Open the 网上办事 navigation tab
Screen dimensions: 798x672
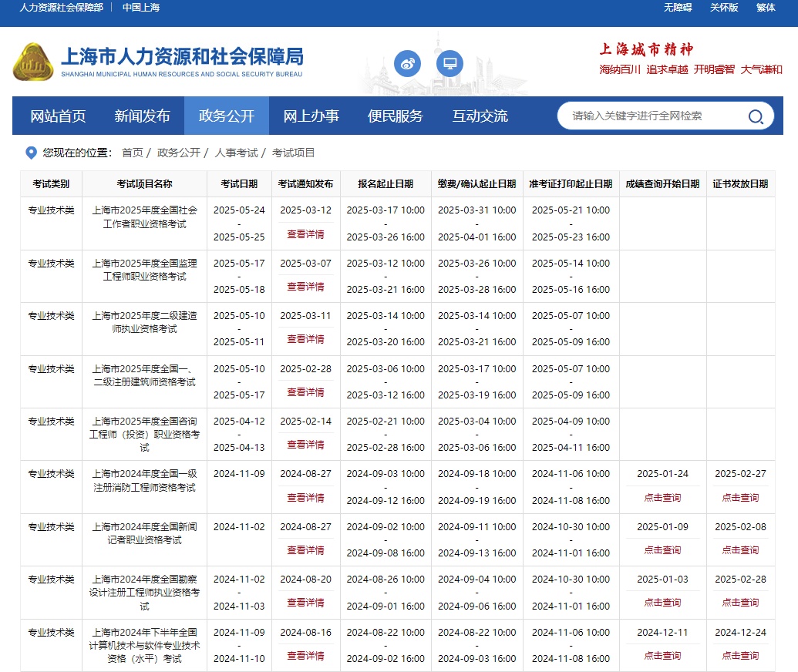(311, 116)
